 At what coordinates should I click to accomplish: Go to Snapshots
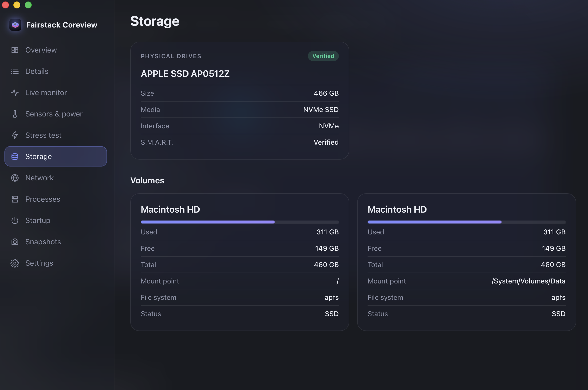tap(56, 242)
